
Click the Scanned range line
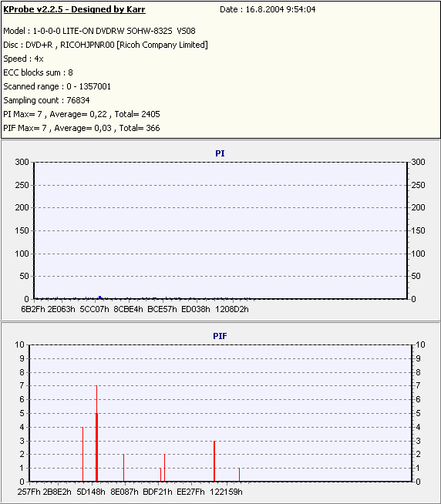tap(57, 86)
